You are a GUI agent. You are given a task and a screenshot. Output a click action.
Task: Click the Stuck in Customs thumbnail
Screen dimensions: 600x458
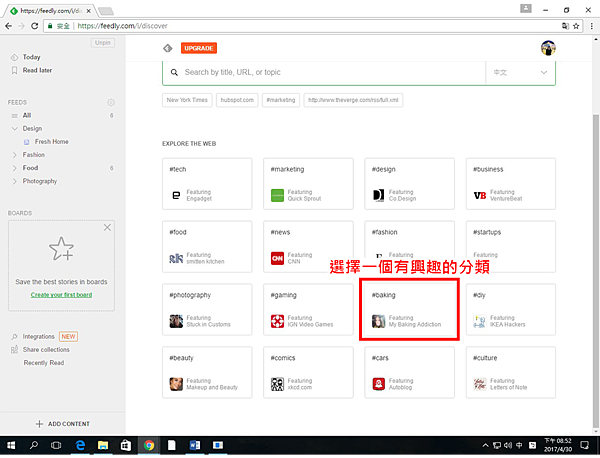coord(176,321)
